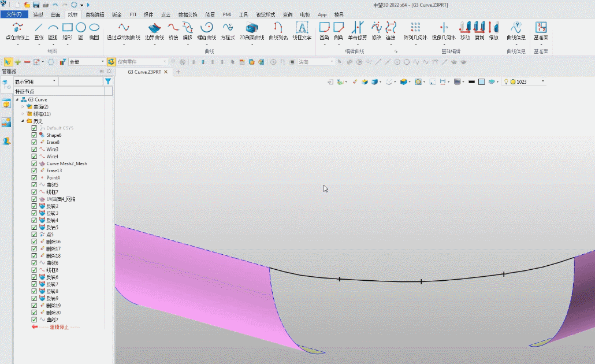Click the black color swatch in view toolbar

click(x=471, y=82)
